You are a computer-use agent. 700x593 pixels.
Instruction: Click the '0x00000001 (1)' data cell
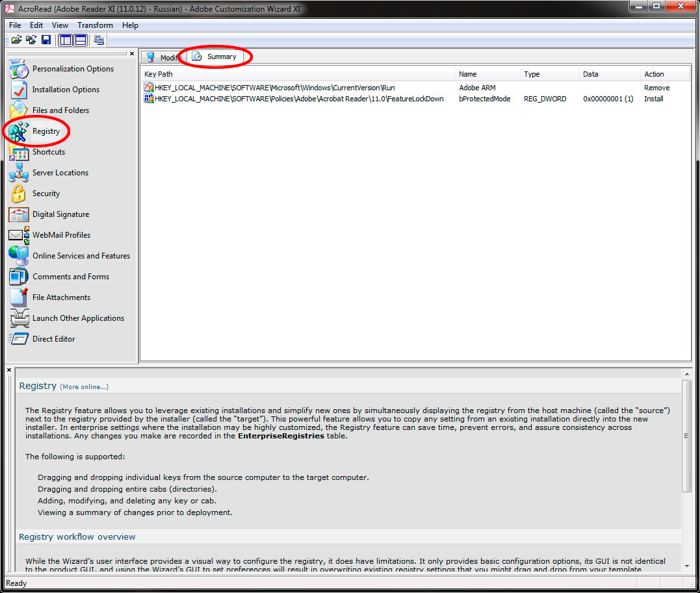tap(608, 99)
